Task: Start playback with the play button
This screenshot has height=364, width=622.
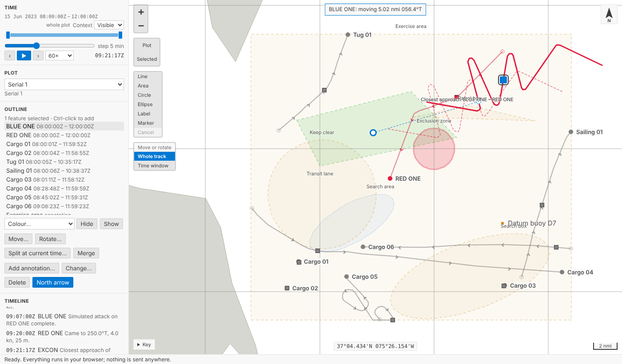Action: pos(24,55)
